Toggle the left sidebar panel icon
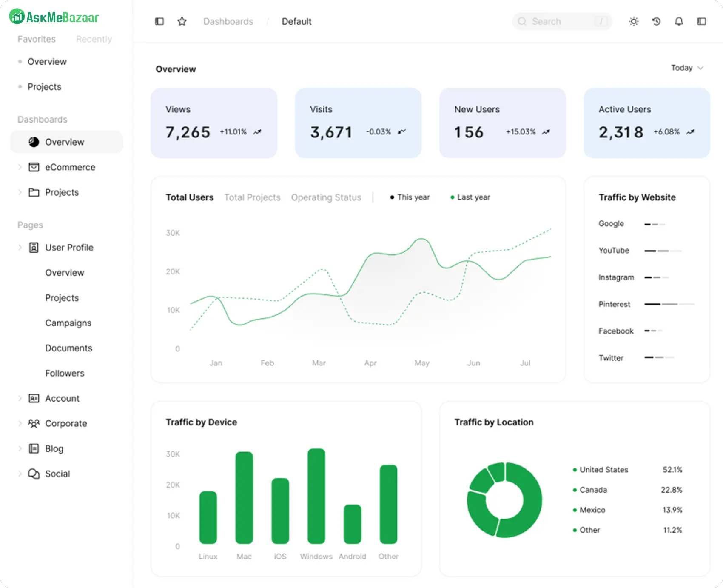 click(x=159, y=21)
